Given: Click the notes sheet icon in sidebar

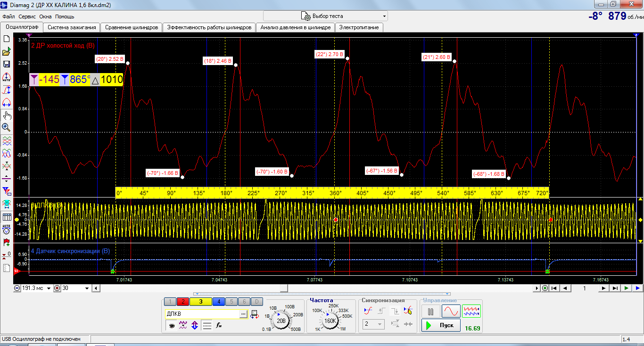Looking at the screenshot, I should 7,268.
